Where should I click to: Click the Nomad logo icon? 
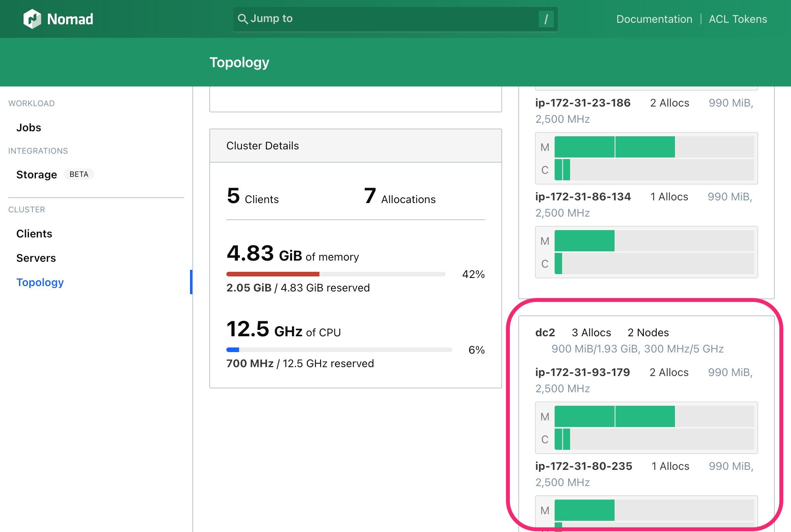(x=32, y=19)
